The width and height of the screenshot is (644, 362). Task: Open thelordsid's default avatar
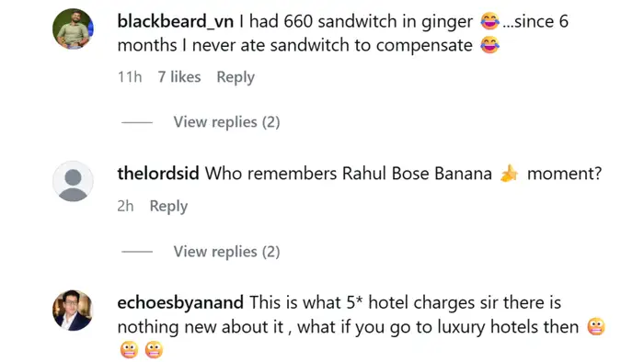[x=73, y=181]
